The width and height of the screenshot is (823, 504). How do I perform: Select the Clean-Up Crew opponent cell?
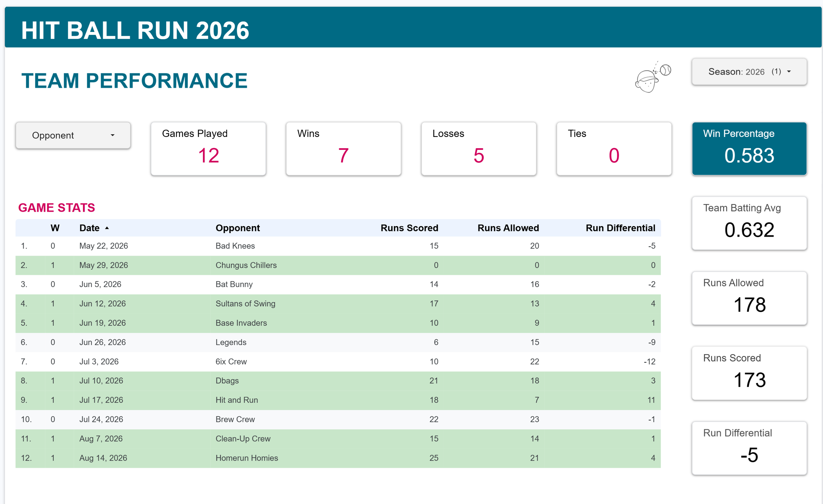click(x=243, y=438)
